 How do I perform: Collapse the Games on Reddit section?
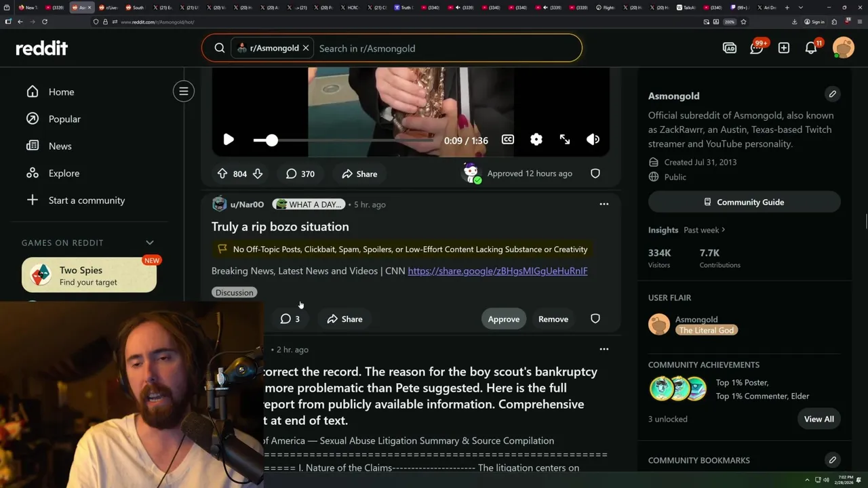click(150, 243)
